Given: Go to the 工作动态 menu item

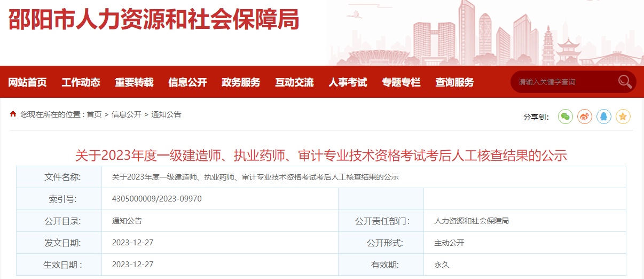Looking at the screenshot, I should (x=81, y=82).
